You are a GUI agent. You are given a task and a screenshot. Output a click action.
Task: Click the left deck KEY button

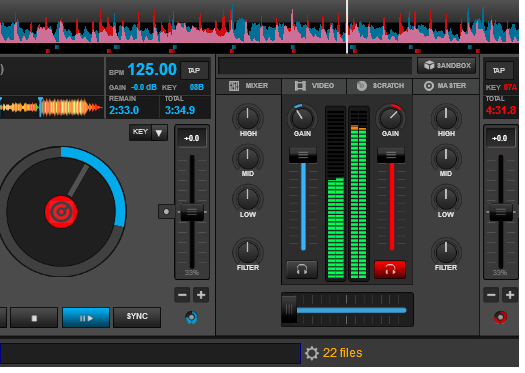click(x=140, y=132)
